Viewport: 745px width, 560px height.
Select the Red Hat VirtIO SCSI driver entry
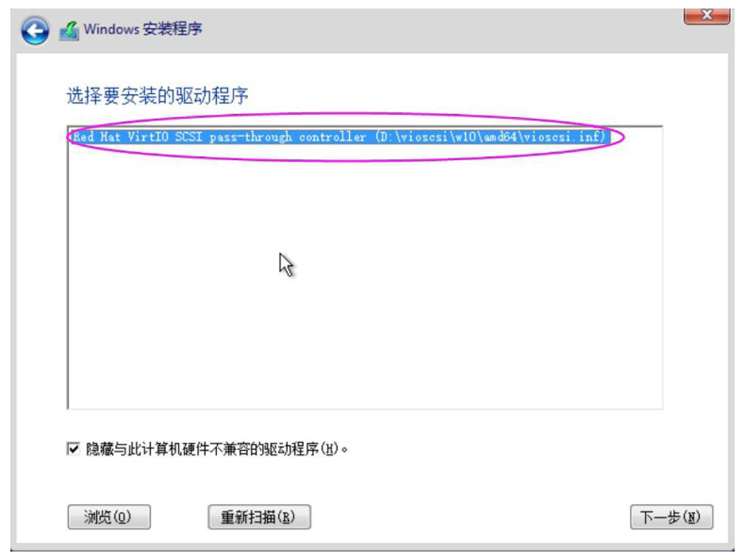click(x=339, y=137)
